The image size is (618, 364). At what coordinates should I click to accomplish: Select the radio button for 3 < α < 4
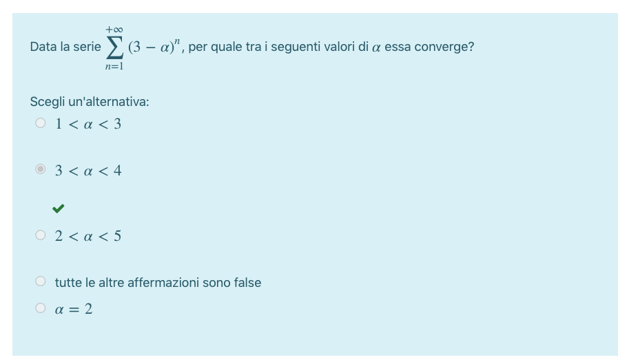click(x=41, y=169)
